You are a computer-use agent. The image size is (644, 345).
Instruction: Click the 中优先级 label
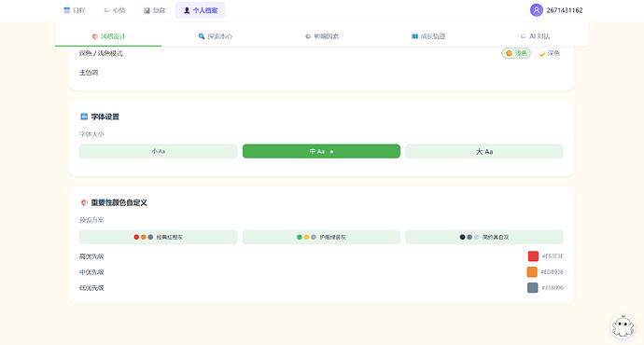click(x=91, y=272)
